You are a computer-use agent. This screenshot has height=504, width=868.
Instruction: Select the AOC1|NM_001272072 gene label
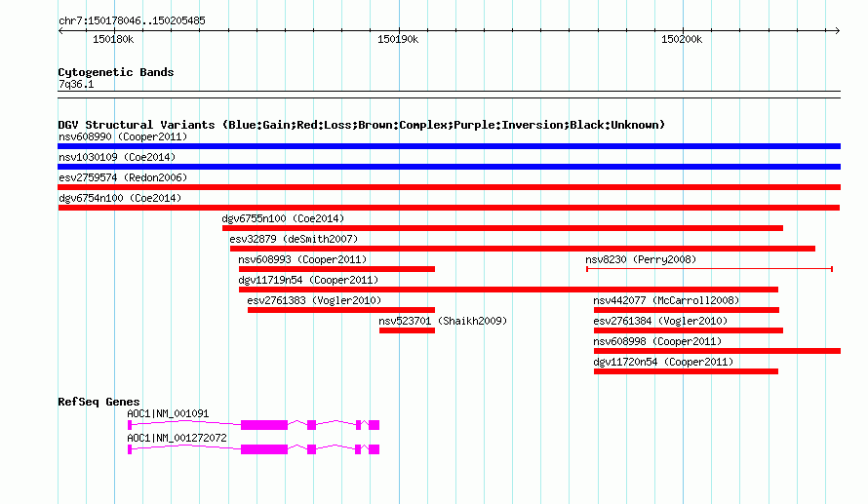pos(177,438)
